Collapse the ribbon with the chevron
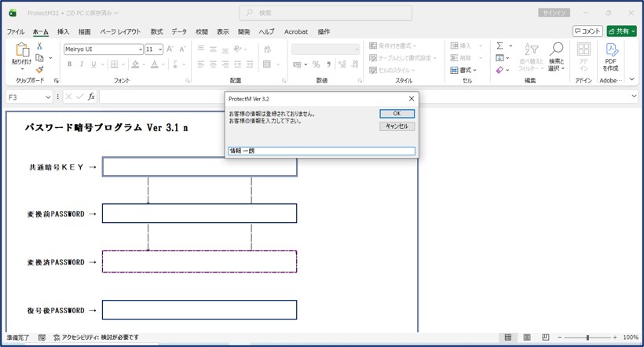The height and width of the screenshot is (347, 644). [632, 79]
